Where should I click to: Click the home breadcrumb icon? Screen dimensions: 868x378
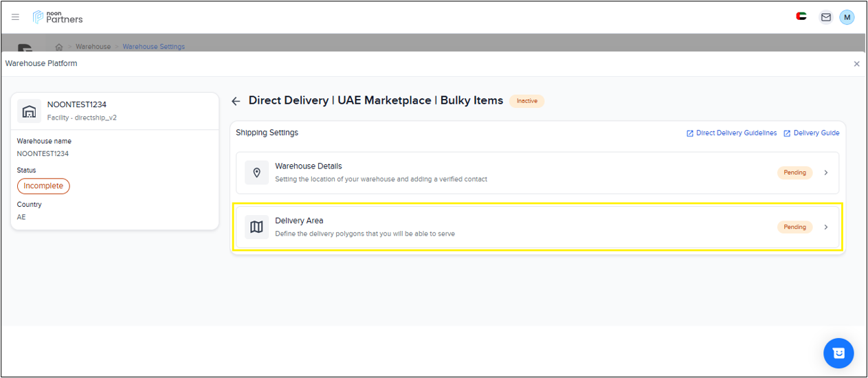59,47
